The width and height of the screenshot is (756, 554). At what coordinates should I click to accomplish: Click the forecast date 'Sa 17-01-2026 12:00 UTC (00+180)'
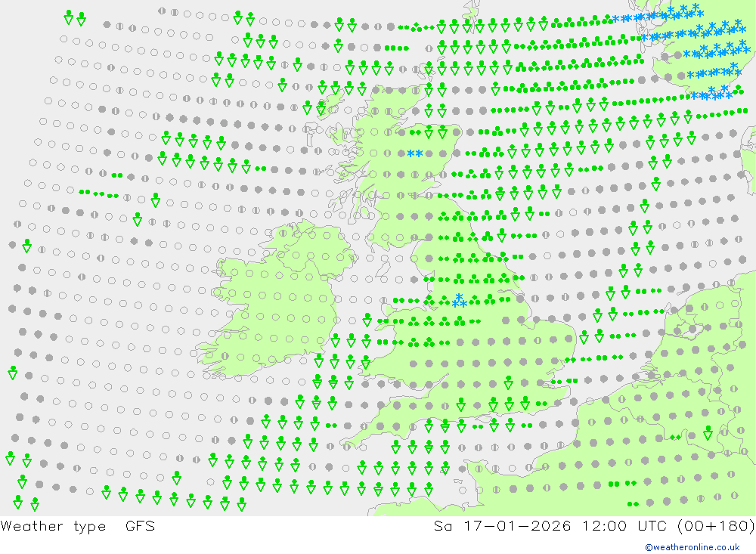click(x=594, y=526)
